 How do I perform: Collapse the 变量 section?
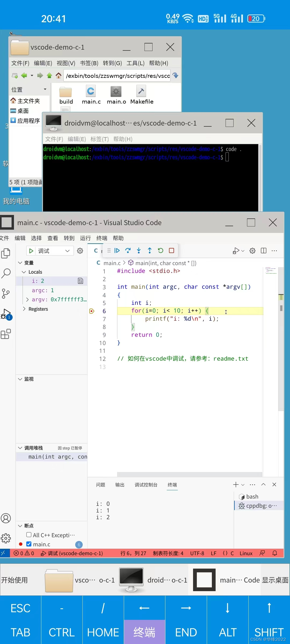[20, 263]
